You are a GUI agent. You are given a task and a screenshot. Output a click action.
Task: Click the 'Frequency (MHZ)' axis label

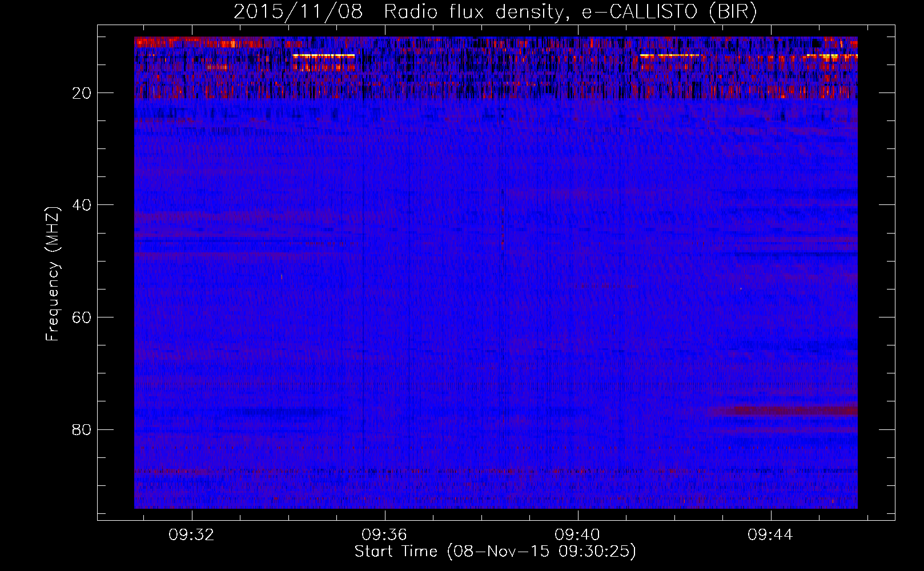53,275
